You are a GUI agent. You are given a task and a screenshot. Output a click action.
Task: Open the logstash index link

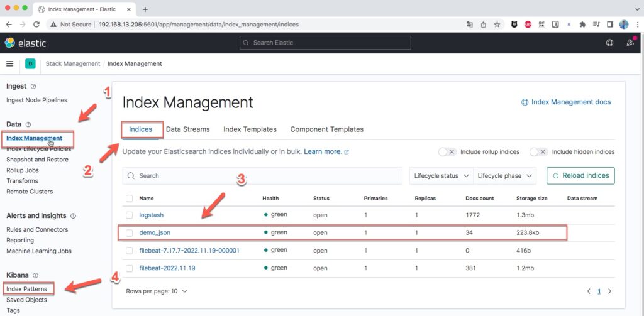point(152,215)
